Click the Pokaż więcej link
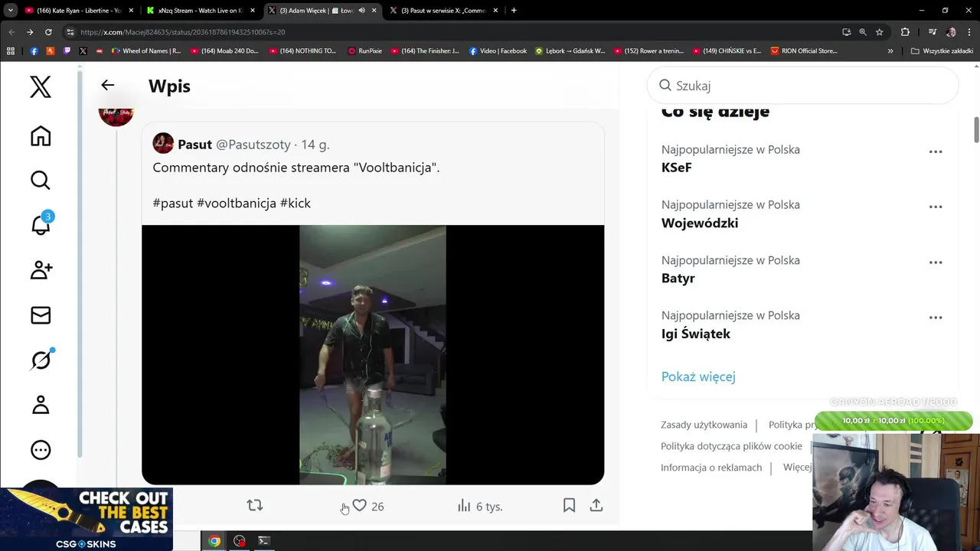The image size is (980, 551). point(698,377)
